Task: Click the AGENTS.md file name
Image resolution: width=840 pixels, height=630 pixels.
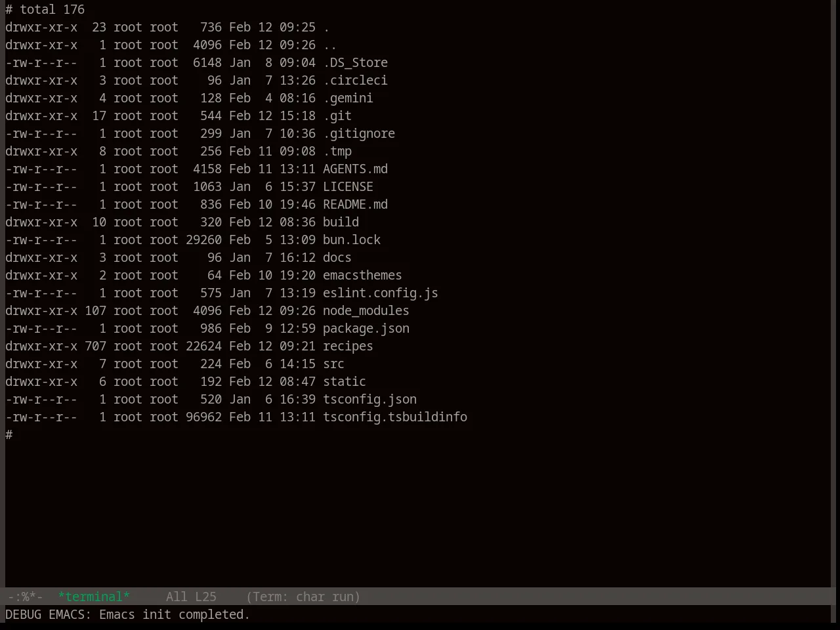Action: coord(355,169)
